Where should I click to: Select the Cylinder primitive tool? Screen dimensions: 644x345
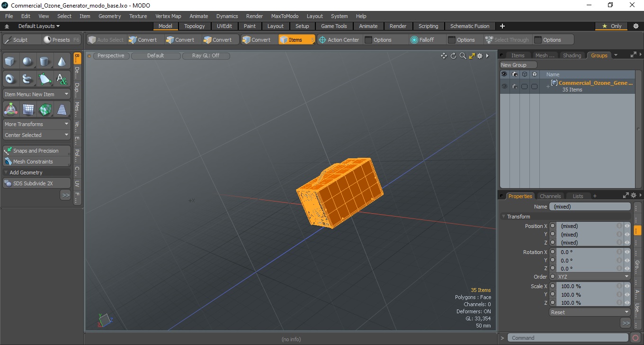(45, 62)
